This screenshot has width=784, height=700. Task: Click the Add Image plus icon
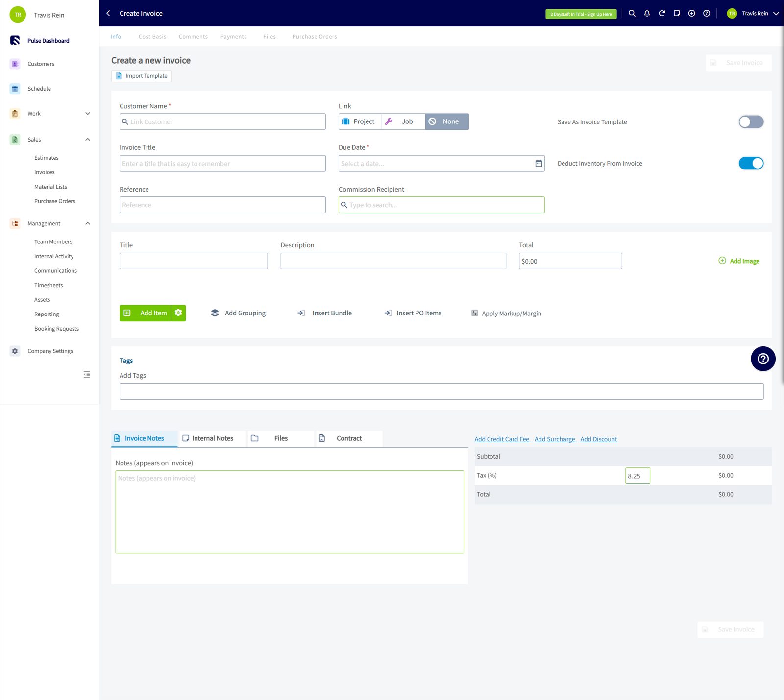pos(722,261)
